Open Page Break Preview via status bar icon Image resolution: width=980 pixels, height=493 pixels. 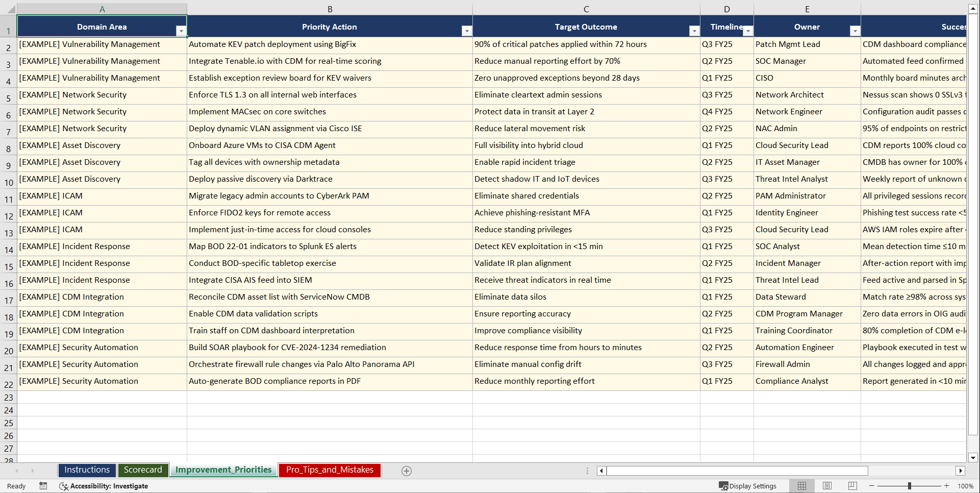point(852,486)
